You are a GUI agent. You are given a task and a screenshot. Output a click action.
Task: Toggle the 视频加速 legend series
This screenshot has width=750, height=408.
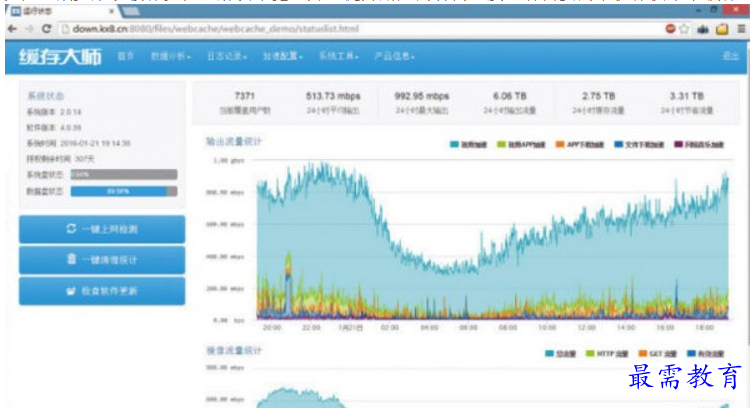[468, 144]
